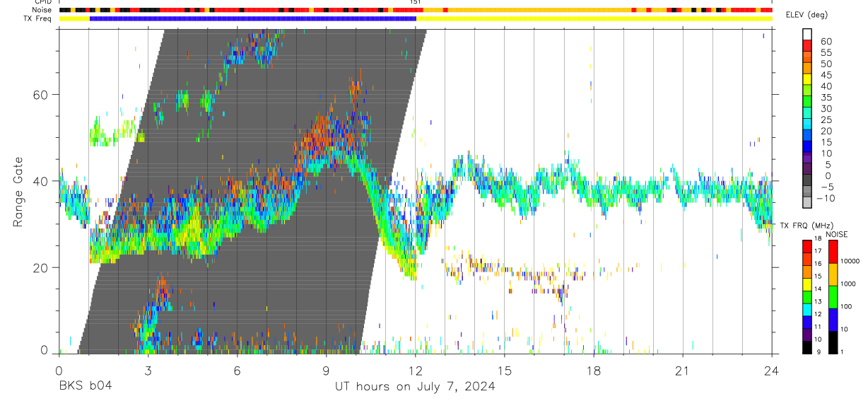Click the NOISE colorbar value '10000'
The height and width of the screenshot is (401, 868).
(850, 261)
